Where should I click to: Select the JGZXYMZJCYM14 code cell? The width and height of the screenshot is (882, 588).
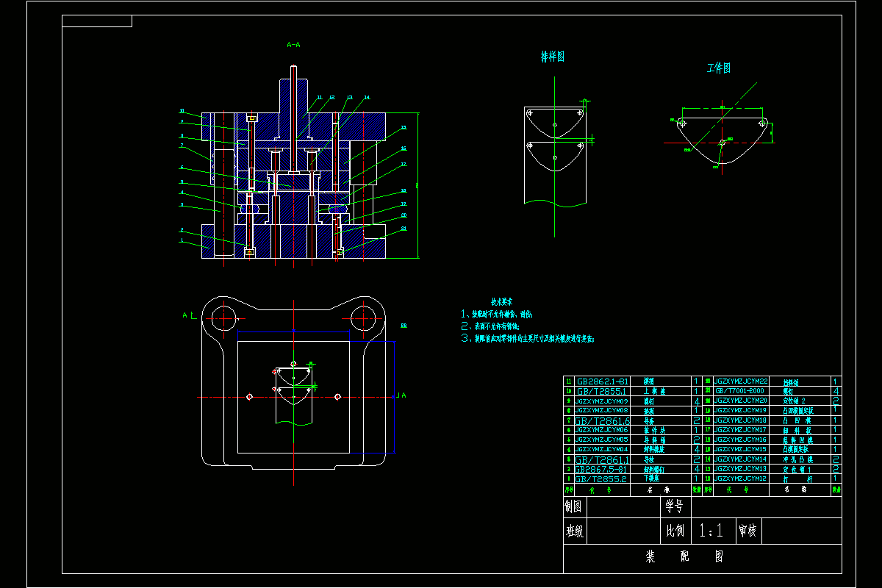pyautogui.click(x=740, y=459)
